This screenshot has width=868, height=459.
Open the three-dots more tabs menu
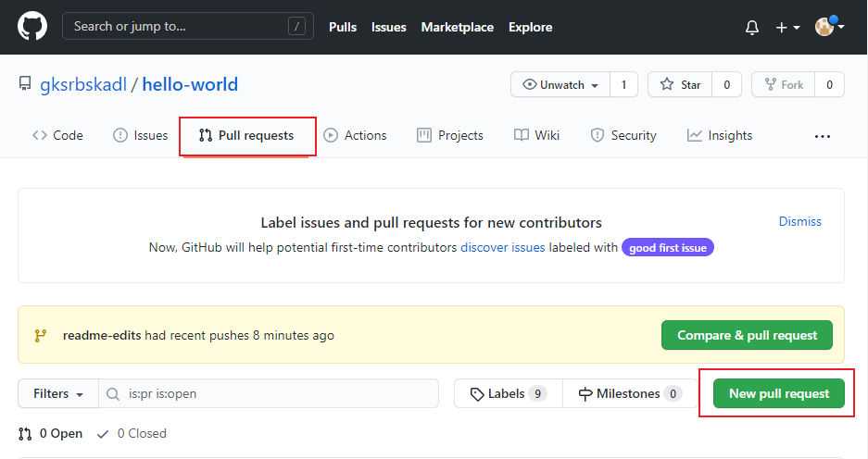[822, 136]
